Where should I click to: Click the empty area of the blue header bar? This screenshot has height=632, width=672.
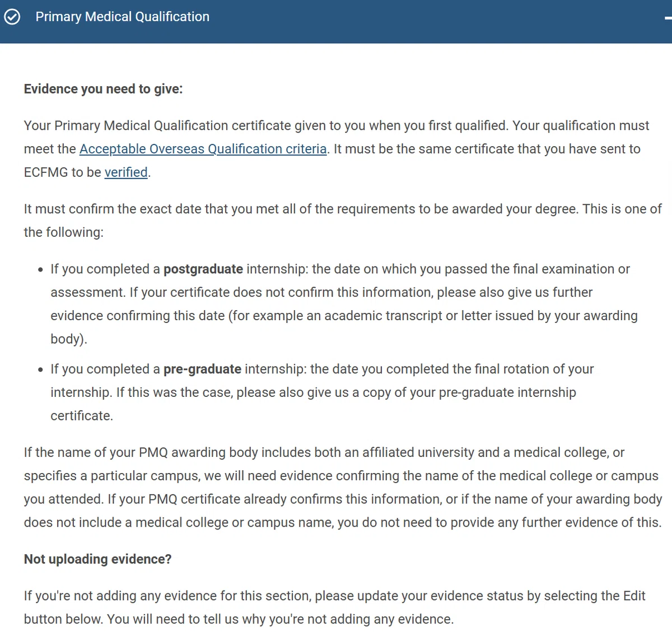click(x=437, y=21)
